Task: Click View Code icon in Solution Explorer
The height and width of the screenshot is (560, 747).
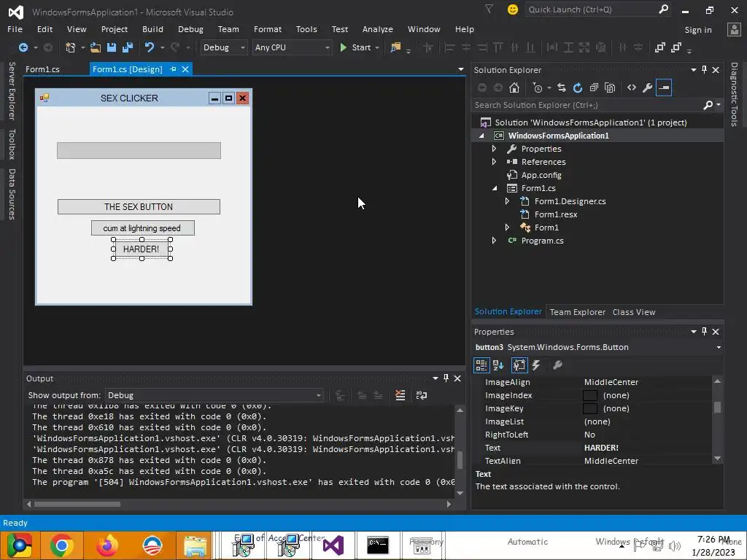Action: (x=632, y=87)
